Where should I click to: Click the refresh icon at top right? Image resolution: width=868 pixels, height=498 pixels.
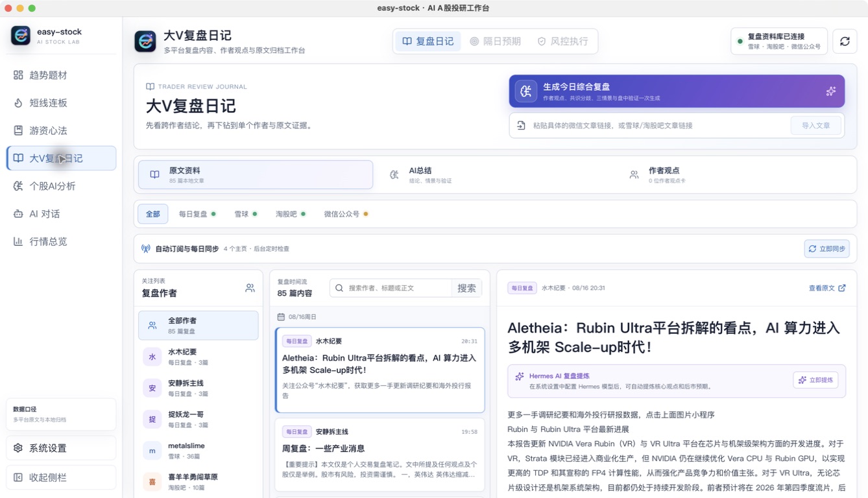click(x=845, y=41)
